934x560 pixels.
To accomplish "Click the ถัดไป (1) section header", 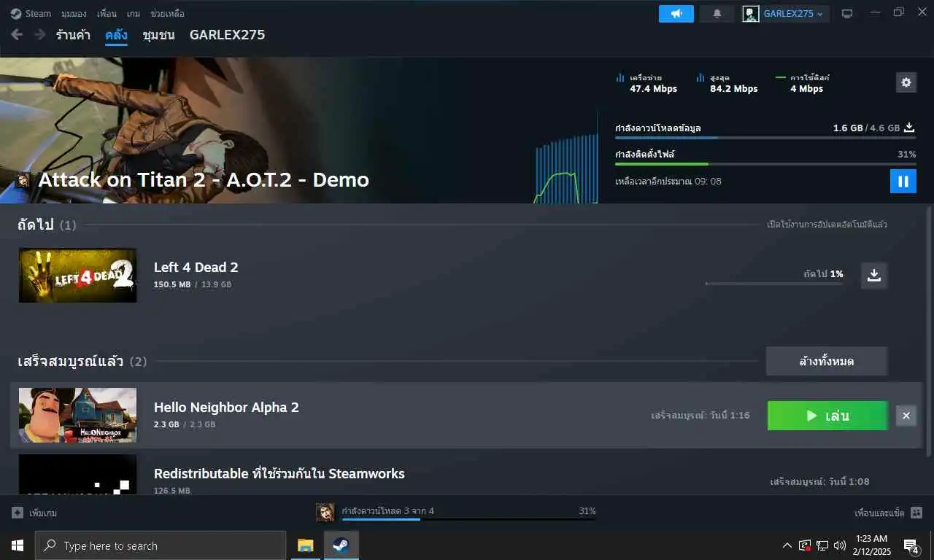I will pyautogui.click(x=47, y=225).
